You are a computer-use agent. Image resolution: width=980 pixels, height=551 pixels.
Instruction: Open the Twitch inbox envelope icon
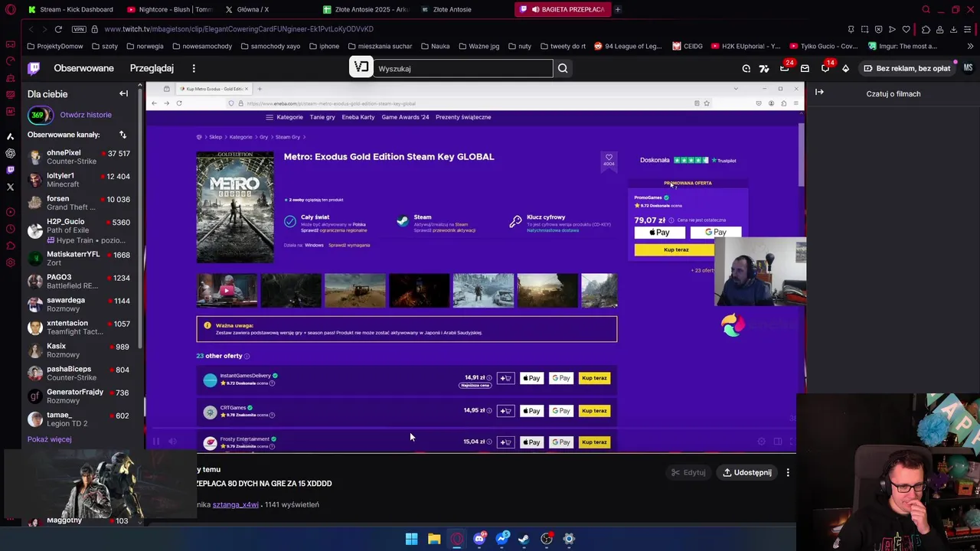tap(805, 68)
